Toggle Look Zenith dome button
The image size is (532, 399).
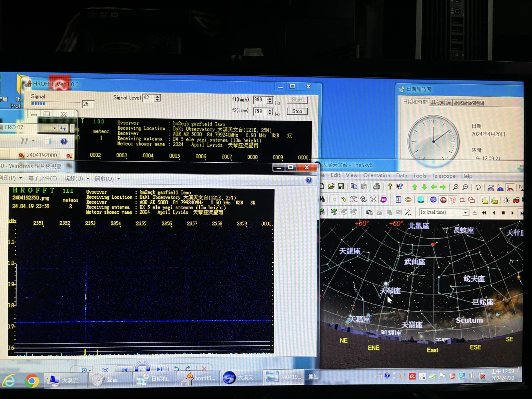(510, 187)
